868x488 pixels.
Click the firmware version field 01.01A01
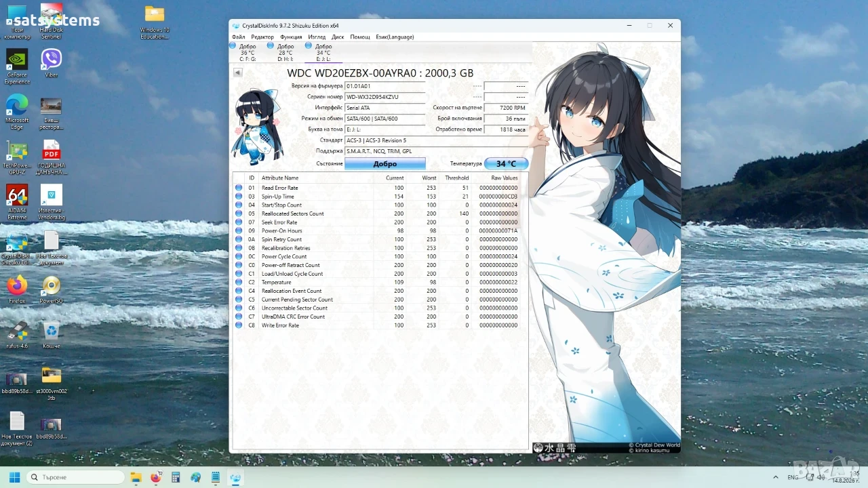click(x=385, y=86)
